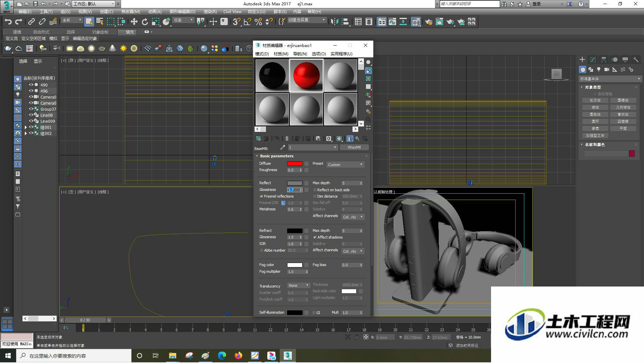
Task: Toggle the Angle Snap icon
Action: 248,22
